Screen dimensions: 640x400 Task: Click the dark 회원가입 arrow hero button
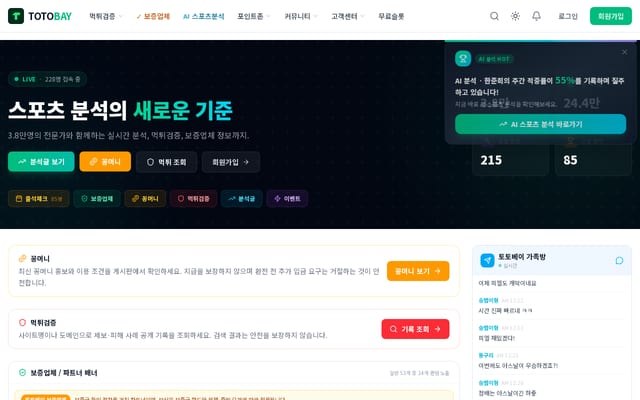[231, 162]
